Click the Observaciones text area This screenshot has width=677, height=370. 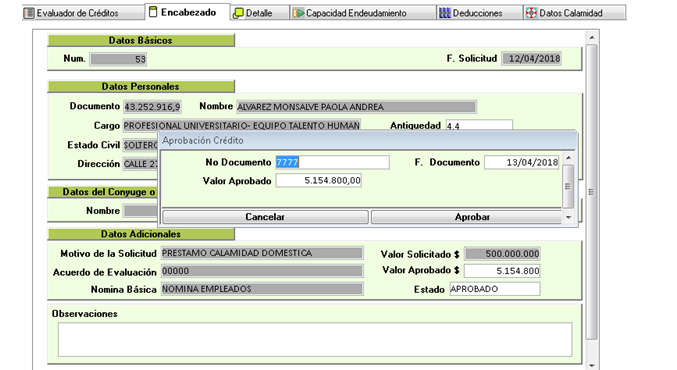pyautogui.click(x=315, y=339)
